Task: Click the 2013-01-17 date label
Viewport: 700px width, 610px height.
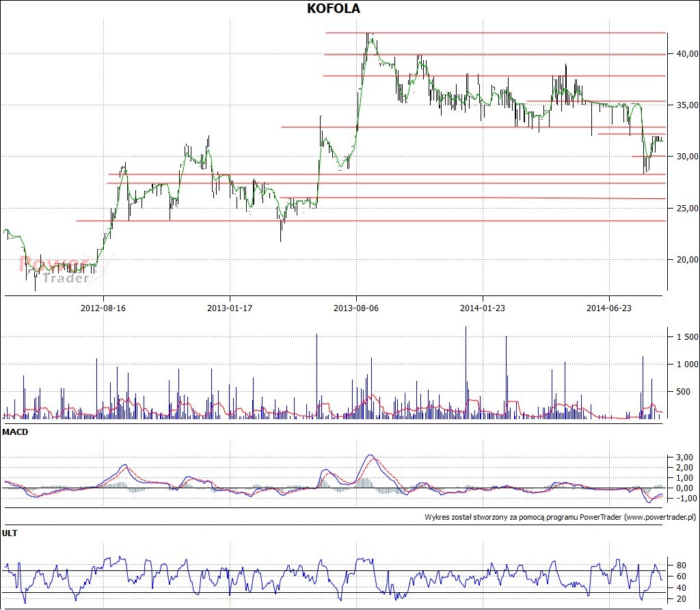Action: pyautogui.click(x=230, y=308)
